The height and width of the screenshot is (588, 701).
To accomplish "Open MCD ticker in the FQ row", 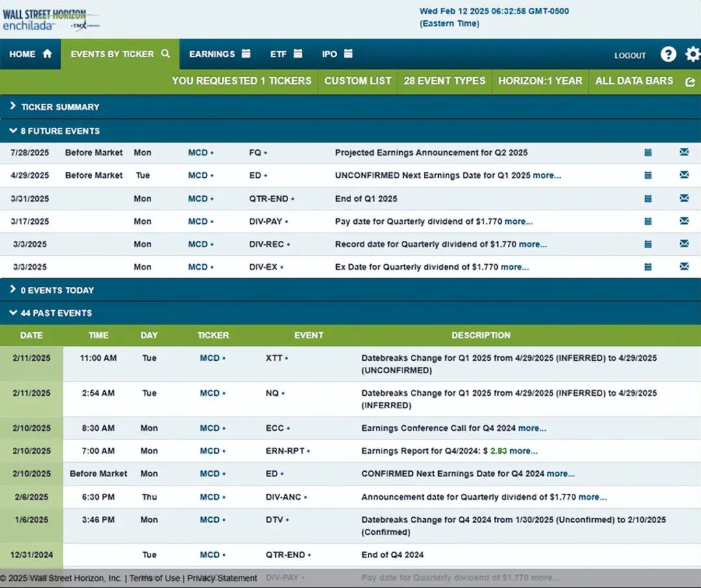I will pyautogui.click(x=197, y=153).
